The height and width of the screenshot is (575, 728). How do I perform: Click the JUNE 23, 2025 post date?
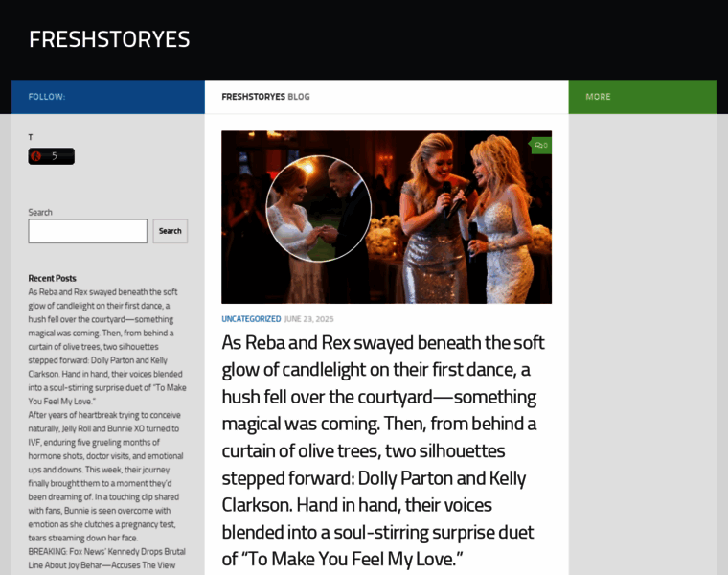(x=308, y=318)
